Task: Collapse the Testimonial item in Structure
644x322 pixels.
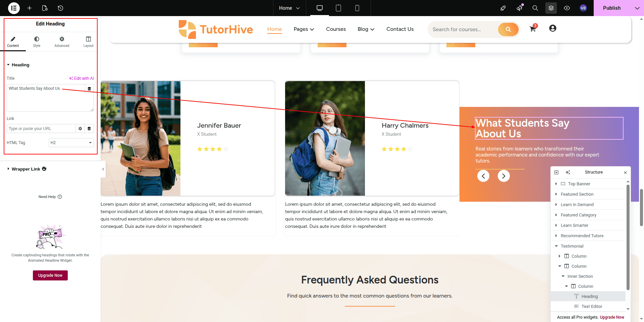Action: point(556,246)
